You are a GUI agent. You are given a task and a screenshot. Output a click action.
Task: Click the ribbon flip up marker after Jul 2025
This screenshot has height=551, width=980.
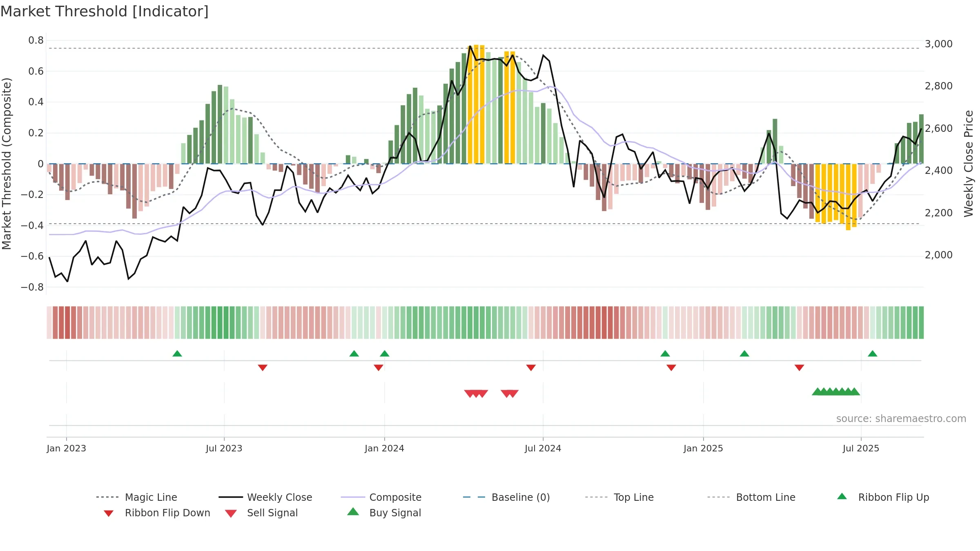[873, 353]
